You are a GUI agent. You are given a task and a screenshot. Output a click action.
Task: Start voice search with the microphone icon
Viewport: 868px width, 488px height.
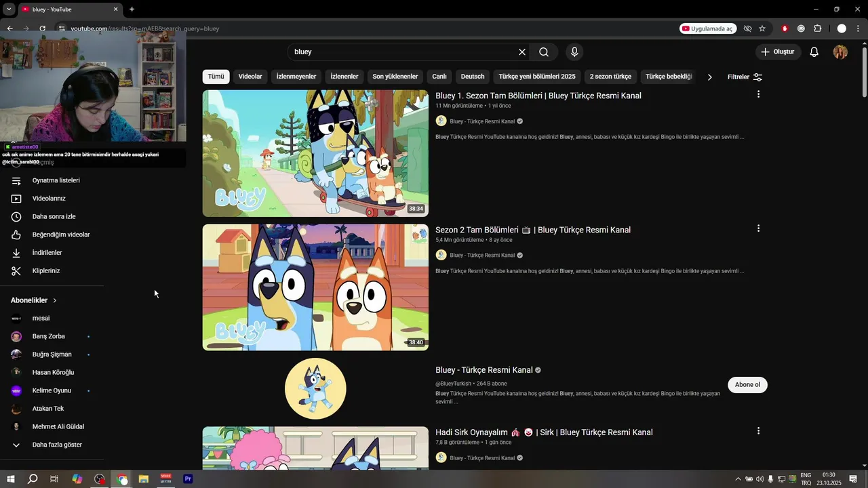574,52
